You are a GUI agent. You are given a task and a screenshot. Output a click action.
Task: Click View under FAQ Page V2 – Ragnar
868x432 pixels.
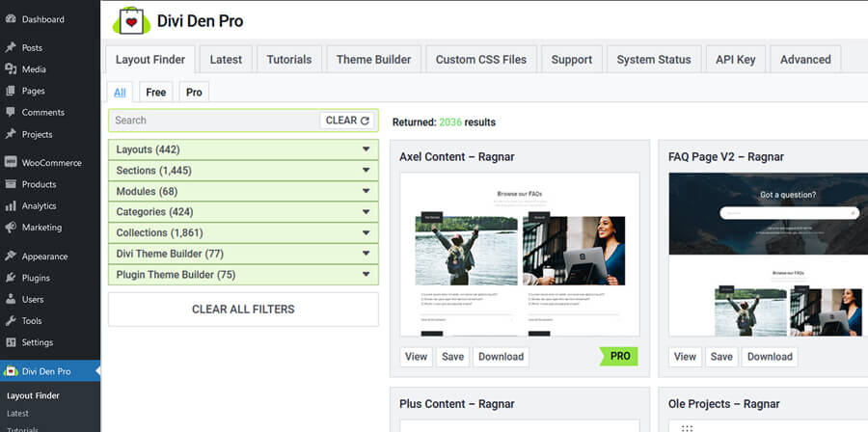coord(685,357)
